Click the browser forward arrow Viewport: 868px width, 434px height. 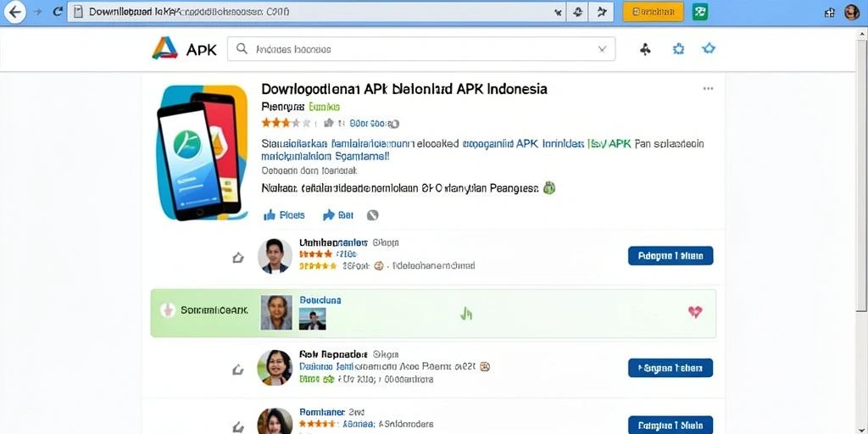37,12
